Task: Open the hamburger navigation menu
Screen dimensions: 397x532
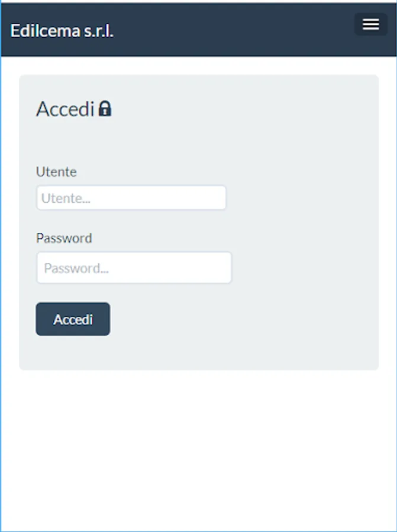Action: (x=371, y=24)
